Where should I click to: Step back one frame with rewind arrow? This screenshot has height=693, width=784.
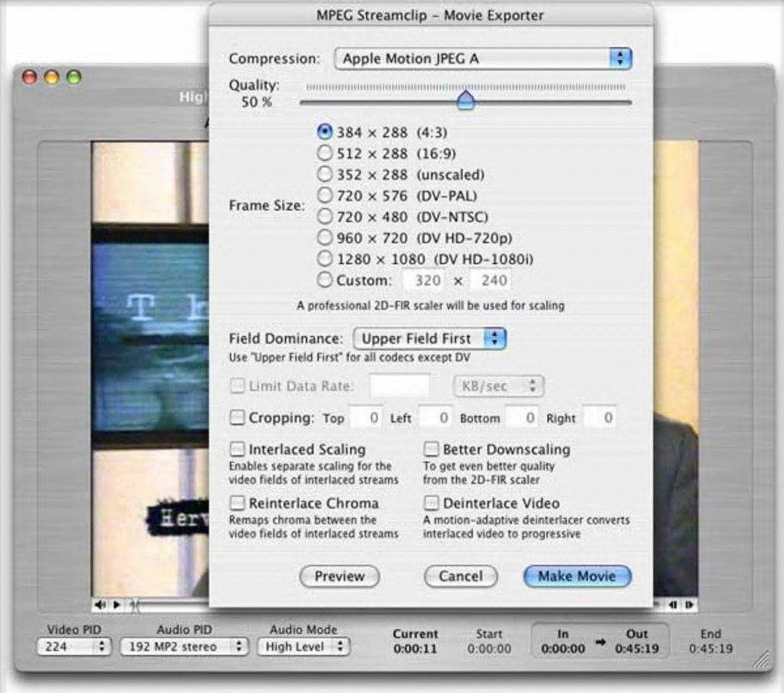[x=673, y=605]
